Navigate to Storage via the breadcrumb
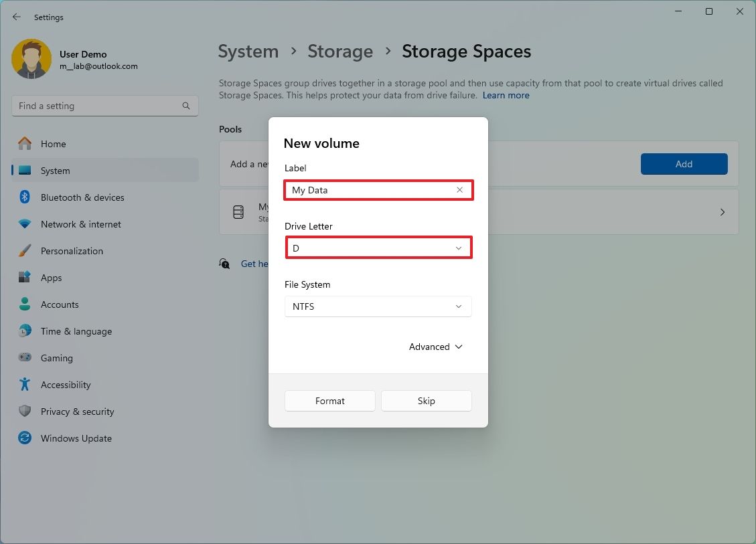Screen dimensions: 756x544 coord(340,52)
